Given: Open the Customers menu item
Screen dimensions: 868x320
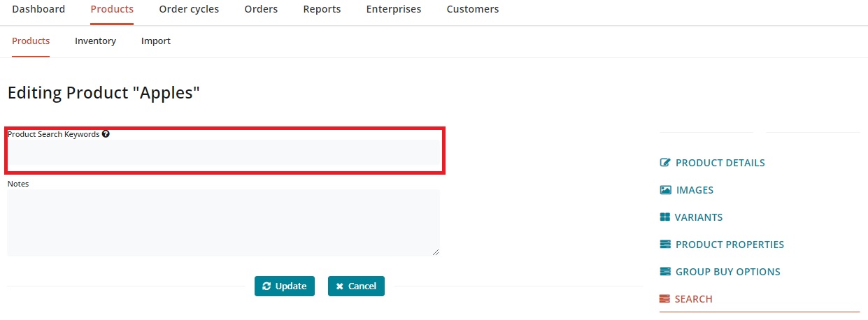Looking at the screenshot, I should pos(473,9).
